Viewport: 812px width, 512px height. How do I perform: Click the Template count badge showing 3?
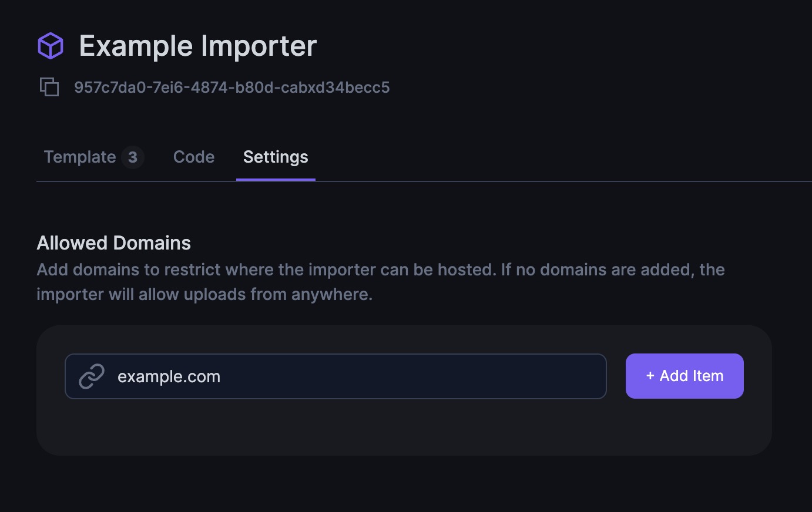coord(133,157)
